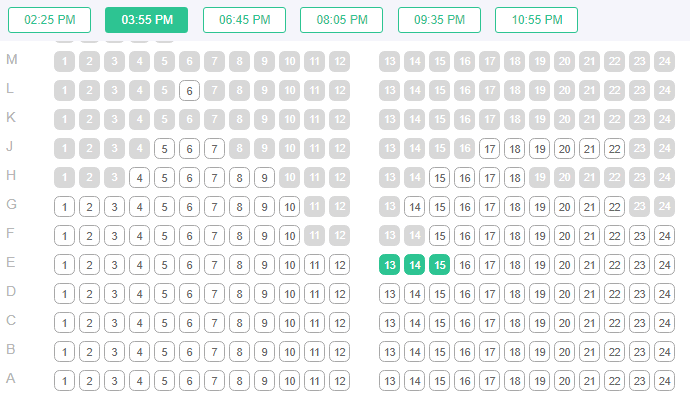This screenshot has width=690, height=415.
Task: Unselect green seat 14 in row E
Action: (x=415, y=265)
